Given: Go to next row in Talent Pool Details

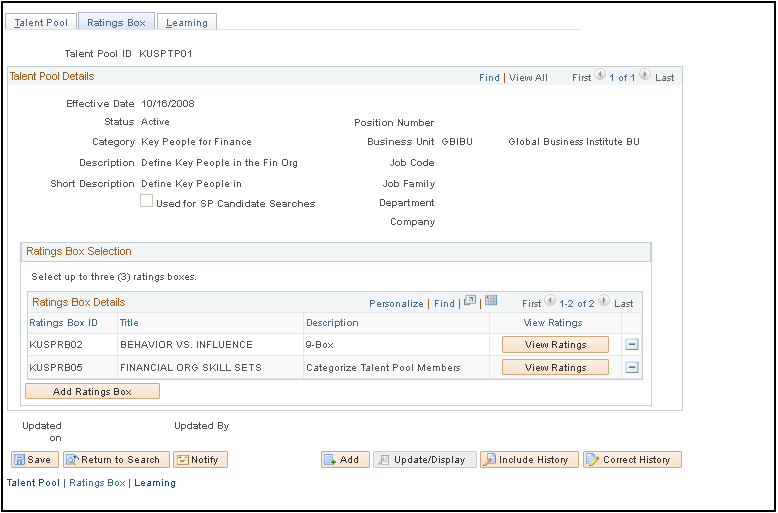Looking at the screenshot, I should click(x=645, y=75).
